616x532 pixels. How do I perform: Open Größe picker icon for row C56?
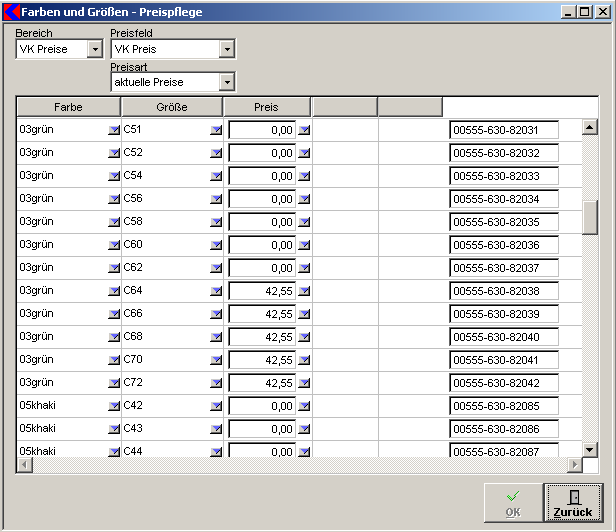tap(216, 199)
